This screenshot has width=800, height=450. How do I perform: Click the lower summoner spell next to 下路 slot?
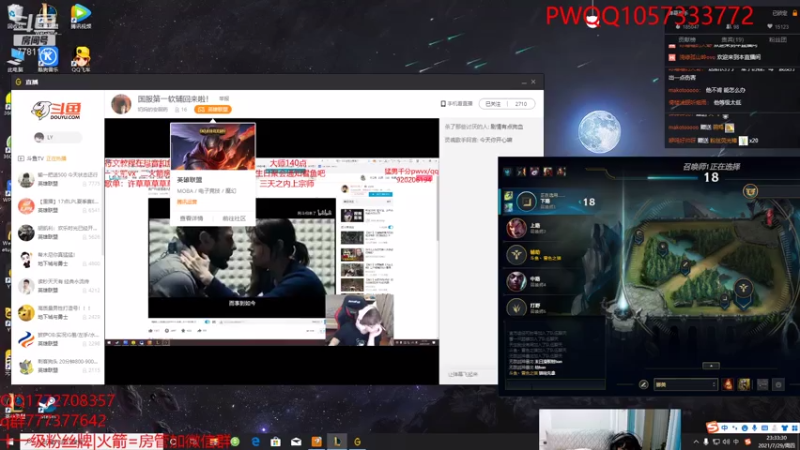508,207
